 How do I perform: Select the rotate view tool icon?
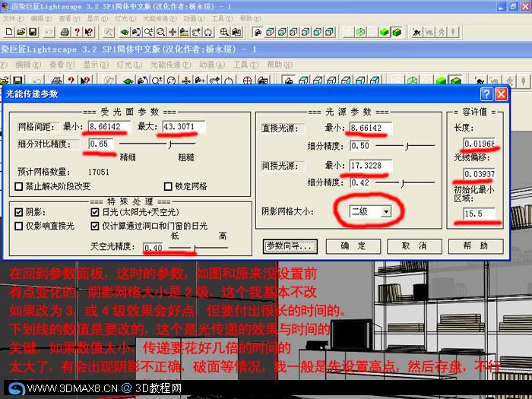(x=136, y=32)
